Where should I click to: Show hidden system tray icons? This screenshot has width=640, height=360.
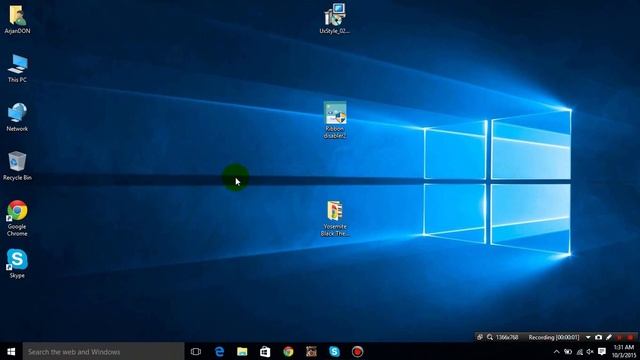pos(556,351)
